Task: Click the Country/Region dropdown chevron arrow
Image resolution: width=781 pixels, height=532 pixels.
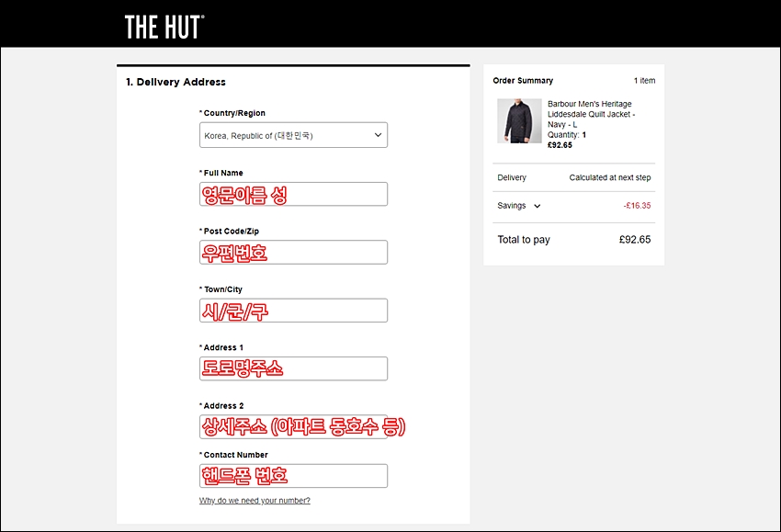Action: (x=378, y=135)
